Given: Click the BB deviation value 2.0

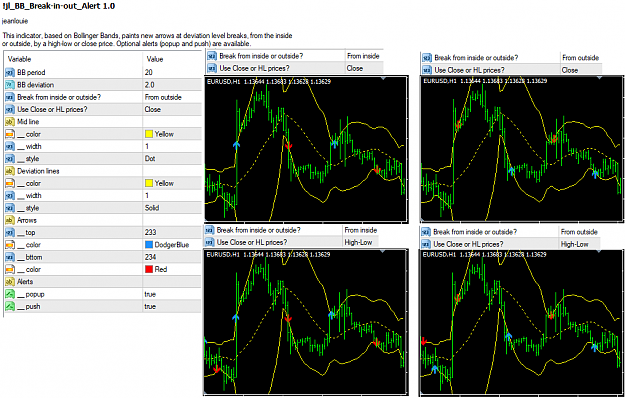Looking at the screenshot, I should tap(149, 85).
